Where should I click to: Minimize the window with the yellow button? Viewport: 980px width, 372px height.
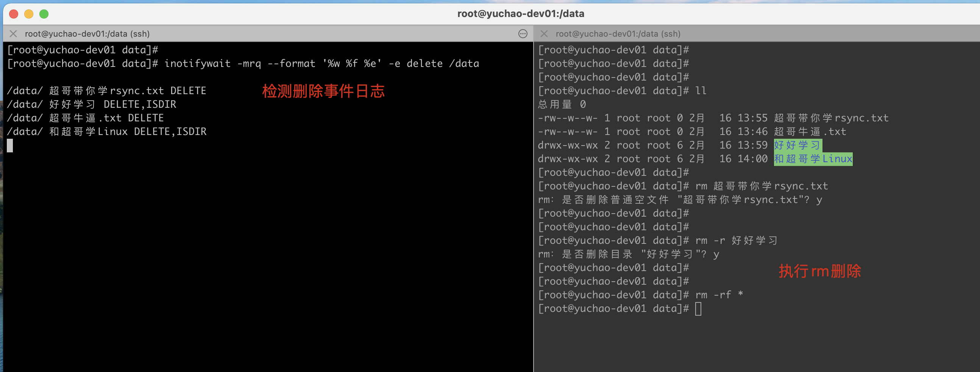point(29,14)
